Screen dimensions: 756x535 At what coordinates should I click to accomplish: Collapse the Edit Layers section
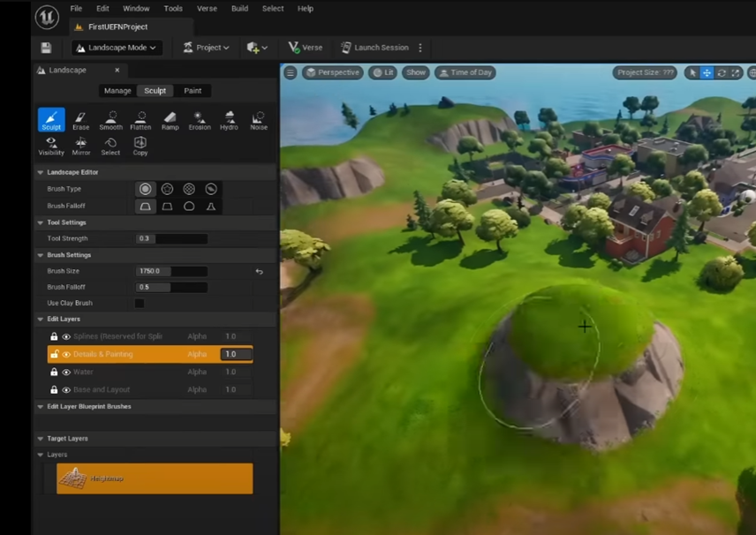pos(41,319)
